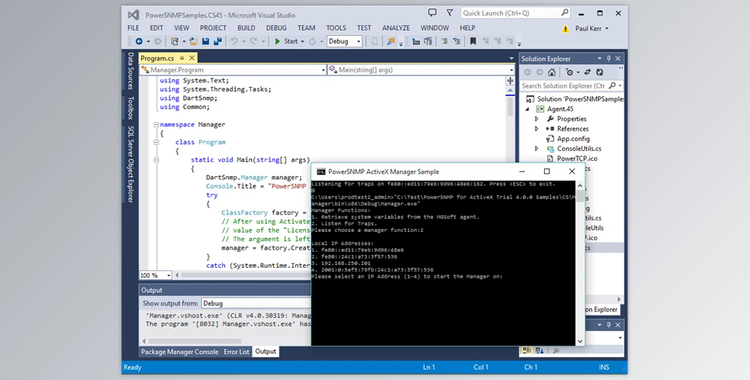Click the console window vertical scrollbar thumb
The image size is (750, 380).
click(580, 196)
